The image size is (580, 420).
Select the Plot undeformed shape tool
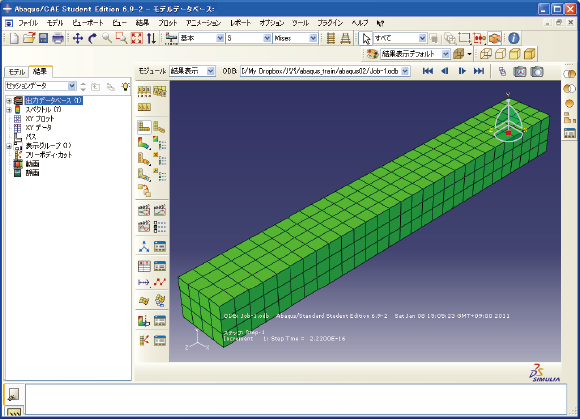144,127
